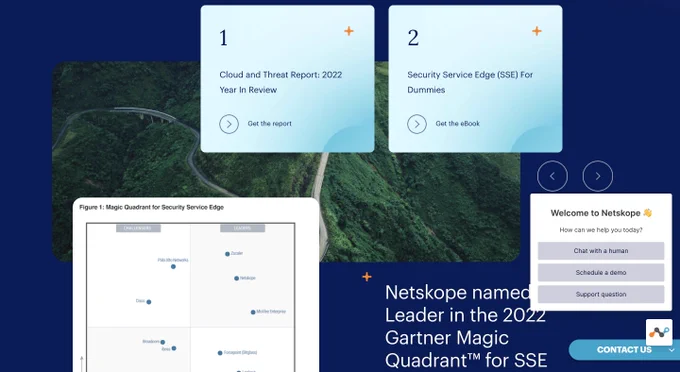Expand the Contact Us chevron
The image size is (680, 372).
point(672,350)
